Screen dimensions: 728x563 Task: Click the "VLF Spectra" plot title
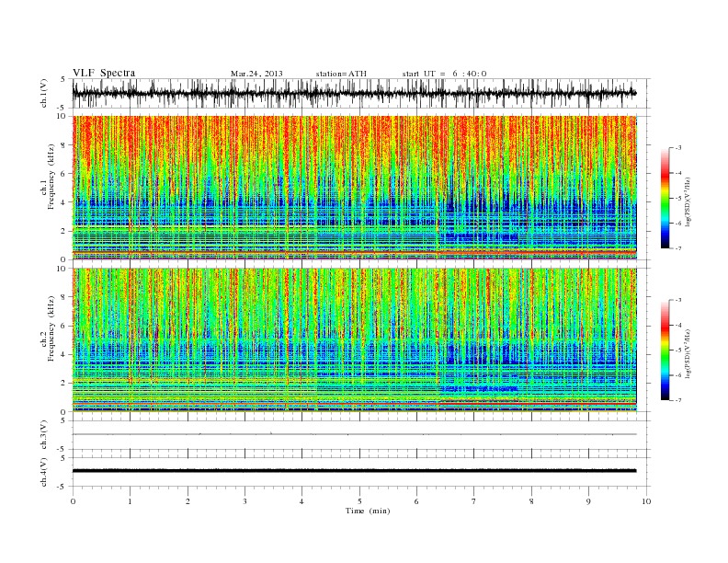click(x=104, y=73)
